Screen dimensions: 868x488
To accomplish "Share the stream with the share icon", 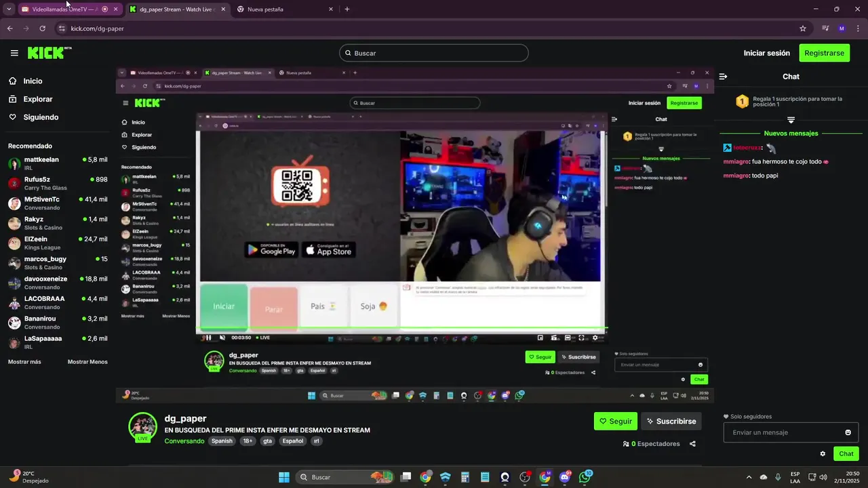I will [x=692, y=444].
